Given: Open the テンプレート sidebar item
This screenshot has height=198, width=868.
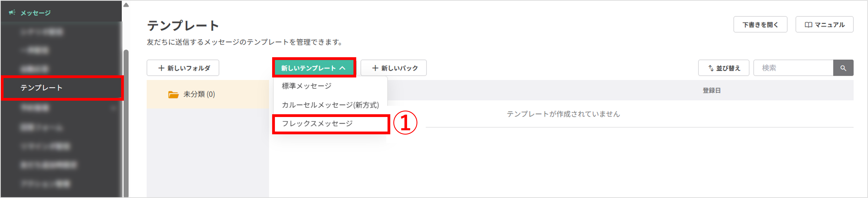Looking at the screenshot, I should (41, 88).
